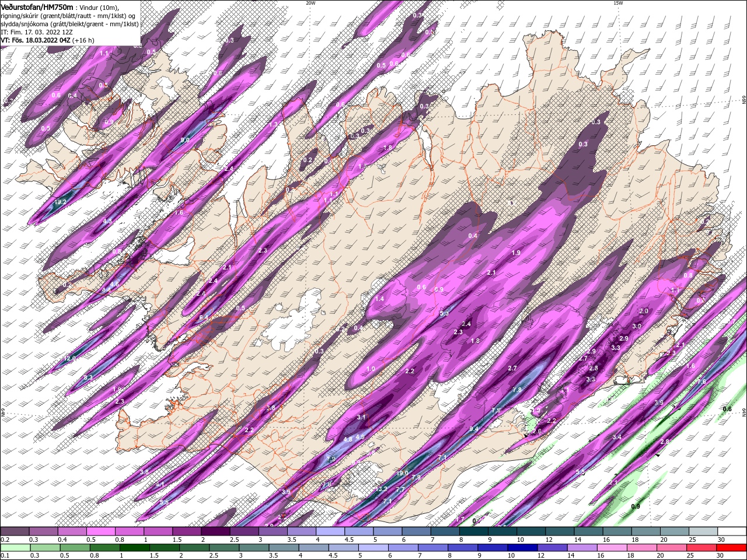Select the 7.7 precipitation value on the map
This screenshot has height=560, width=747.
400,489
